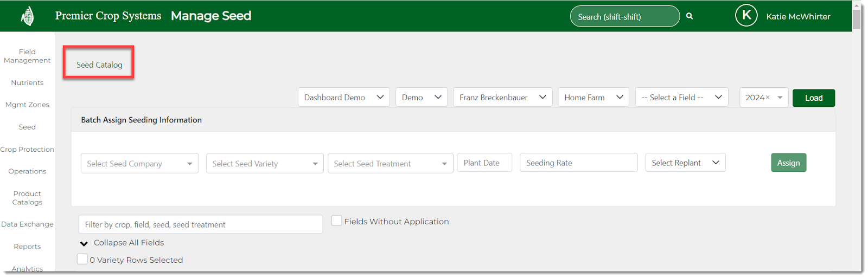Open Mgmt Zones sidebar item
The image size is (868, 278).
coord(27,105)
